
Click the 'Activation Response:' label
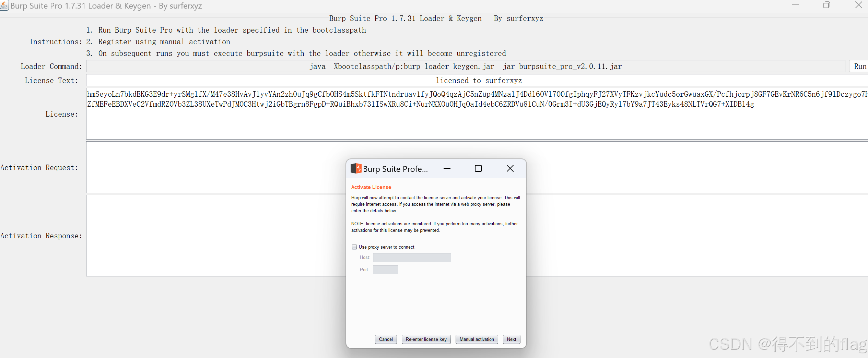[x=41, y=236]
